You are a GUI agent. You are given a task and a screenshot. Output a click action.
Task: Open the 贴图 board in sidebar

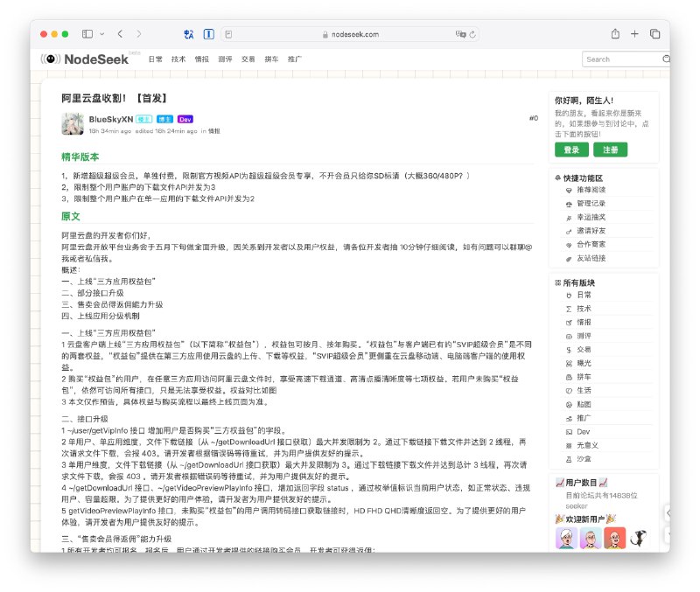(584, 405)
